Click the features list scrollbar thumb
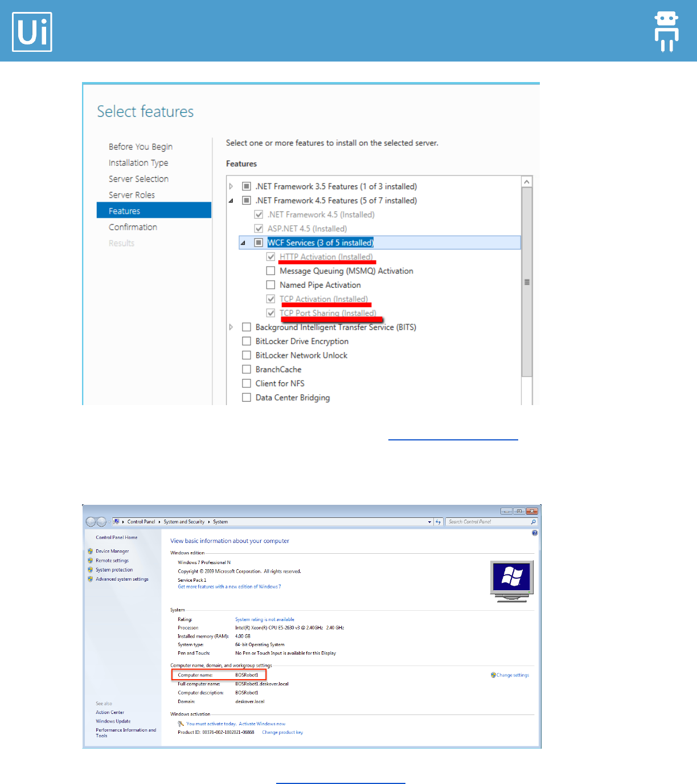This screenshot has width=697, height=784. pos(527,282)
